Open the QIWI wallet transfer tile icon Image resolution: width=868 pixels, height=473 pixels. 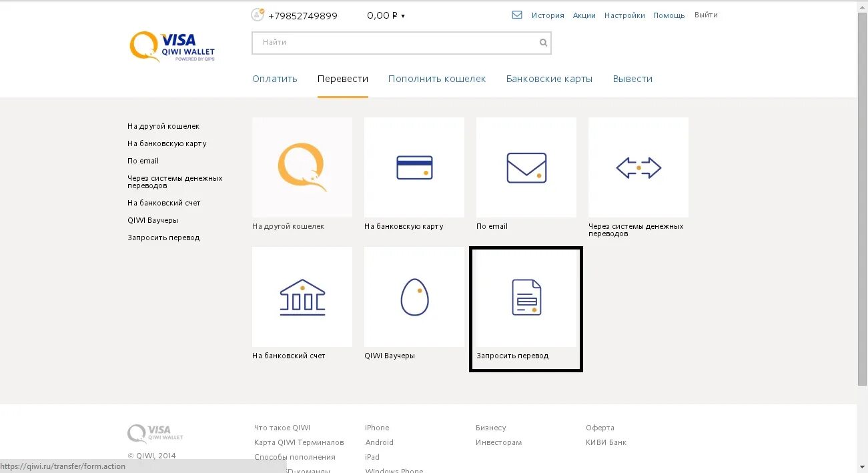pyautogui.click(x=302, y=167)
